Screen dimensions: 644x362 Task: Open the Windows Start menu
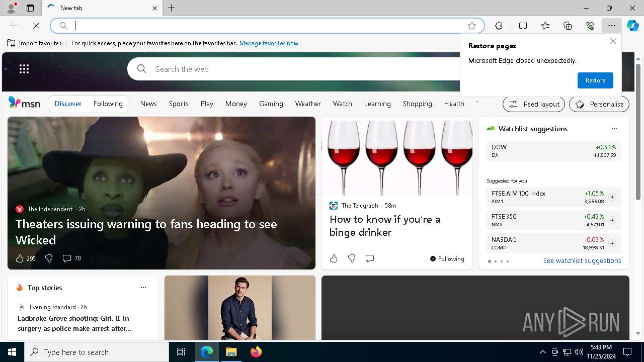point(12,352)
